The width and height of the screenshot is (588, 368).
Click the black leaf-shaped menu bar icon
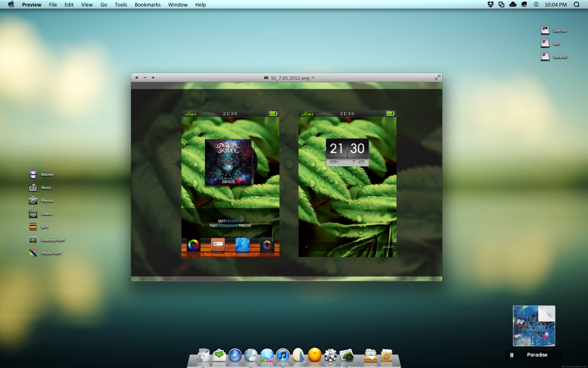tap(524, 4)
